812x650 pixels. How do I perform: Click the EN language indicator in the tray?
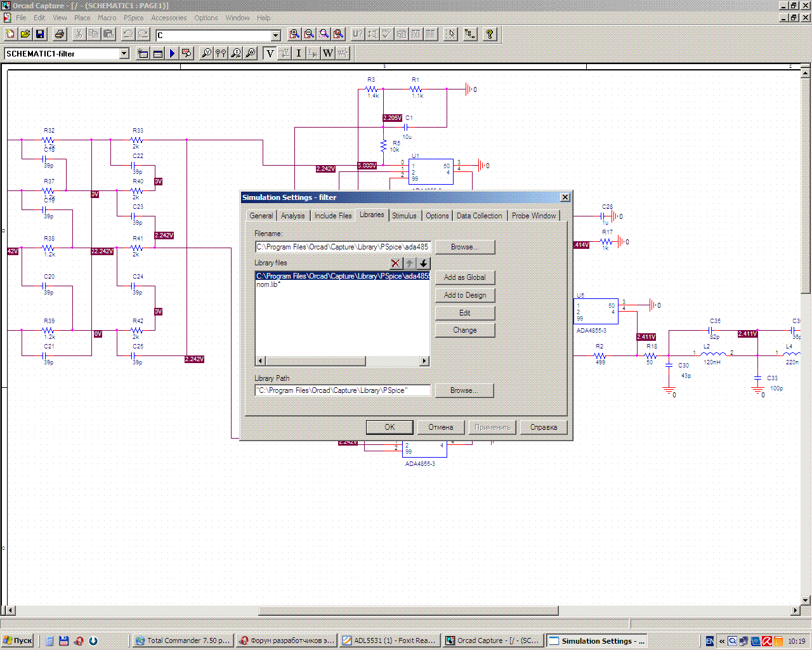[709, 641]
